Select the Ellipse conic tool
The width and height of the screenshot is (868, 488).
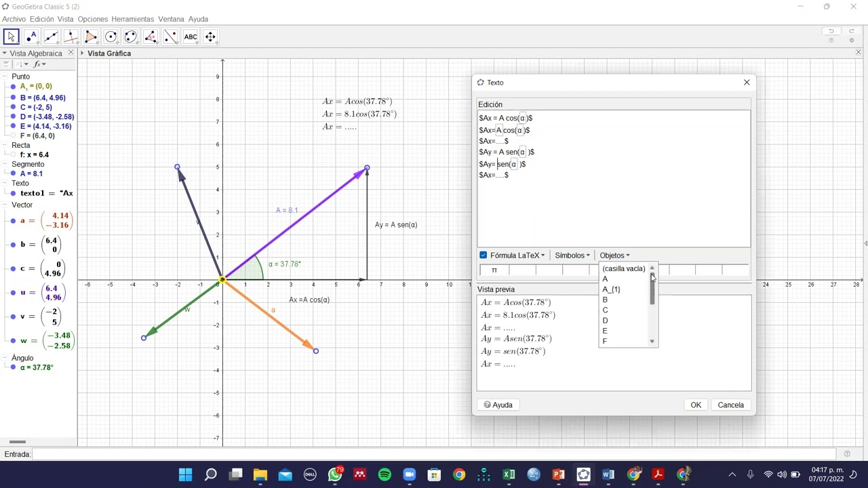click(131, 37)
